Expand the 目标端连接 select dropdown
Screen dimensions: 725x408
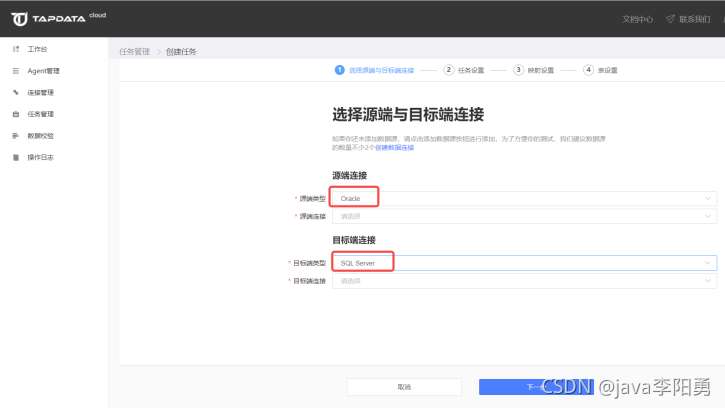point(524,281)
